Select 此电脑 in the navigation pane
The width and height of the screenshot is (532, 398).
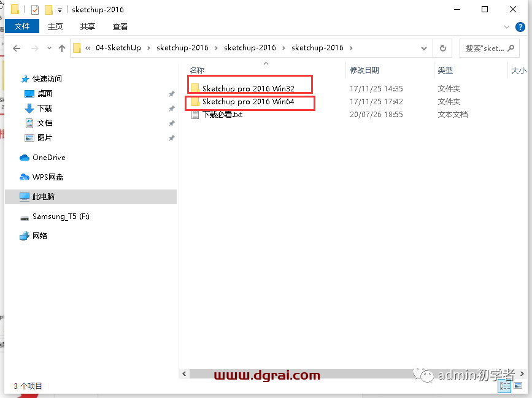pyautogui.click(x=91, y=197)
